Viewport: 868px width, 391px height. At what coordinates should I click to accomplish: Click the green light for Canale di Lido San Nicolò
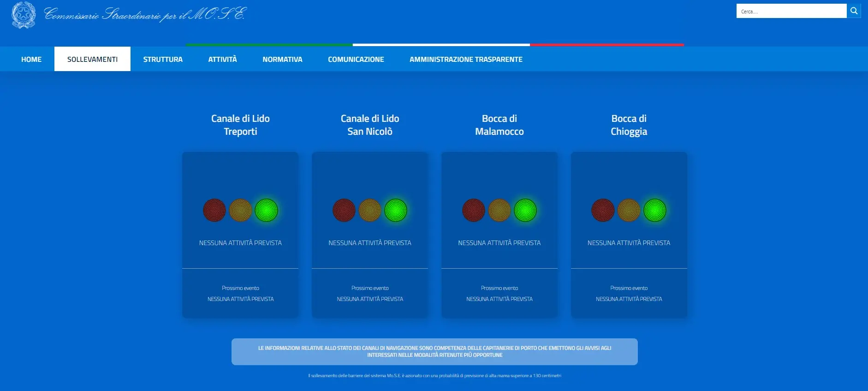396,211
